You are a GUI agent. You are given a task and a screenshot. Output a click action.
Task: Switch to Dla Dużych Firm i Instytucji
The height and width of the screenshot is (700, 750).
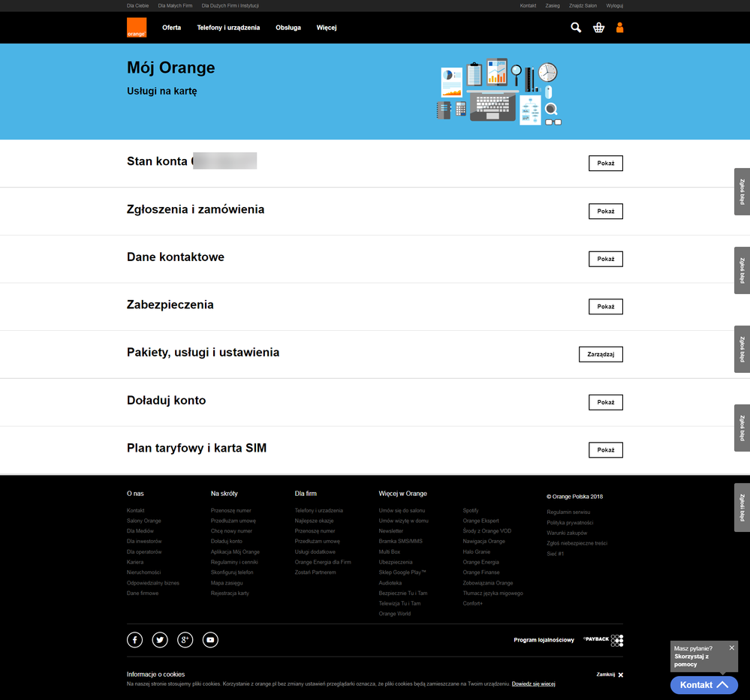[230, 6]
